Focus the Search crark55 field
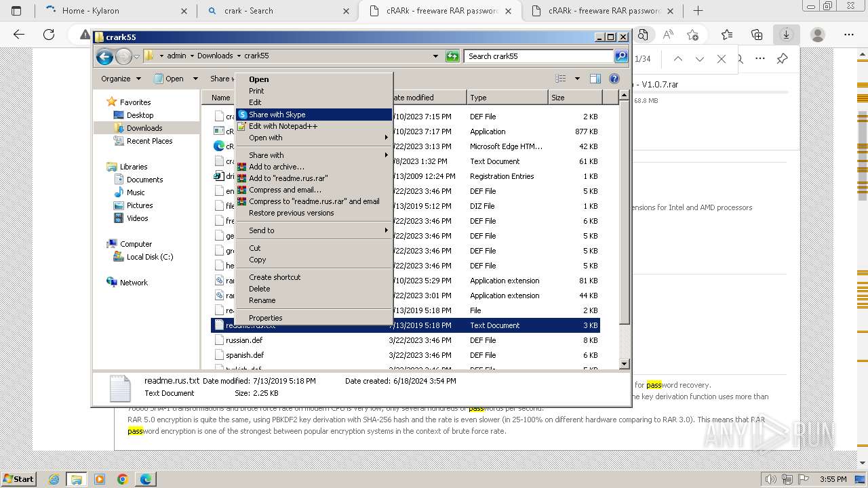868x488 pixels. point(539,56)
